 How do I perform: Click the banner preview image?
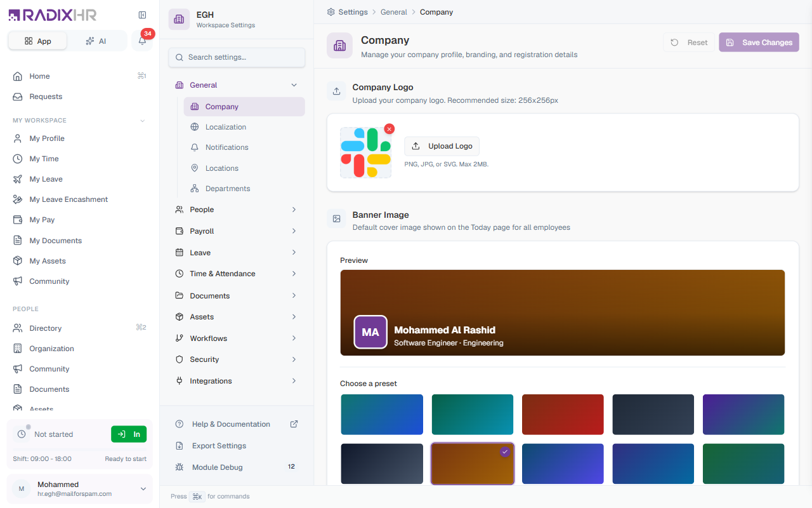point(563,312)
